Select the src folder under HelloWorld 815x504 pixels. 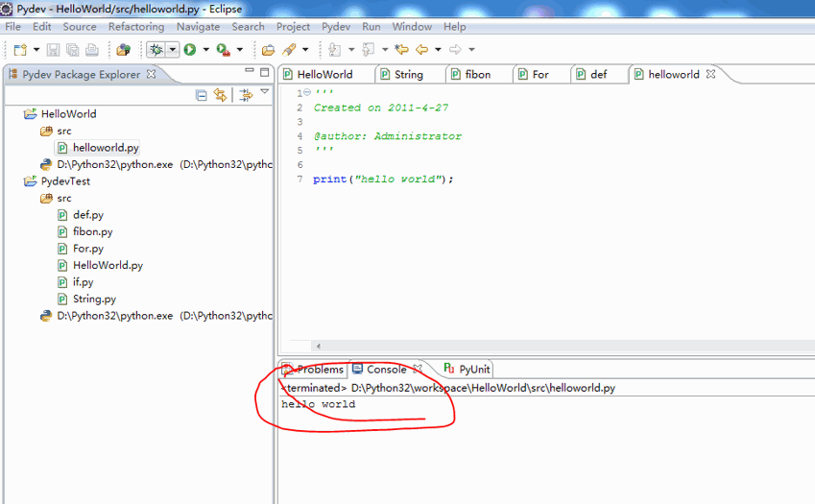[64, 131]
